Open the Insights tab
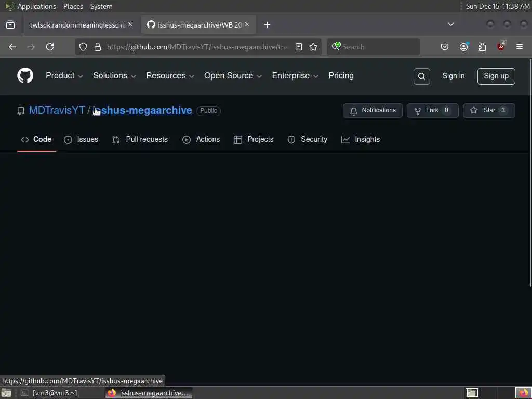 (x=361, y=139)
